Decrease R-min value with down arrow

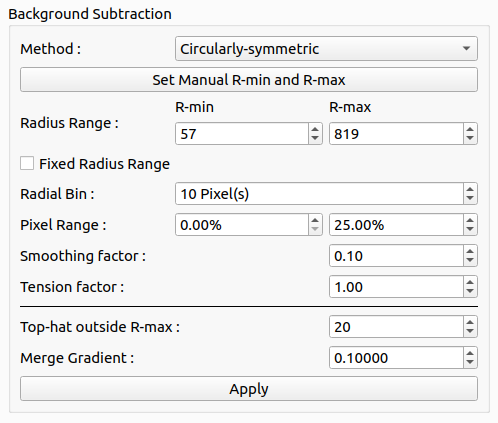point(315,138)
